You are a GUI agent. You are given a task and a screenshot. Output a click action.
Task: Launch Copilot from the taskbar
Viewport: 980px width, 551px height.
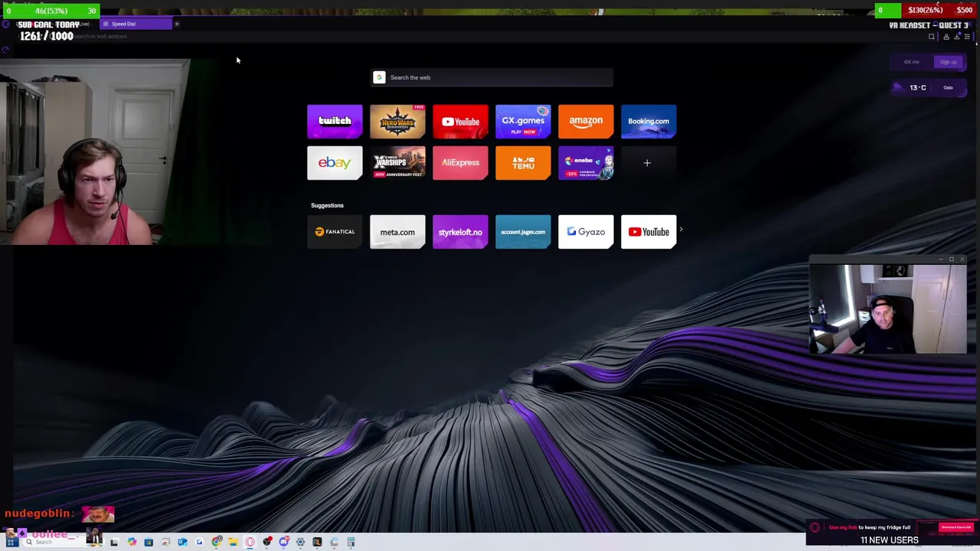pyautogui.click(x=132, y=542)
